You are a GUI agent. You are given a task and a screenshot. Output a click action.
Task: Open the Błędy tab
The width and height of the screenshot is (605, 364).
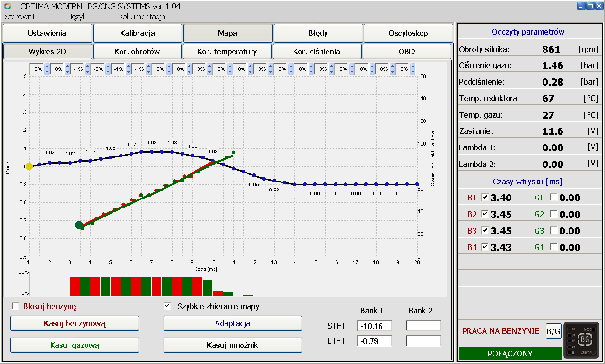[x=318, y=33]
